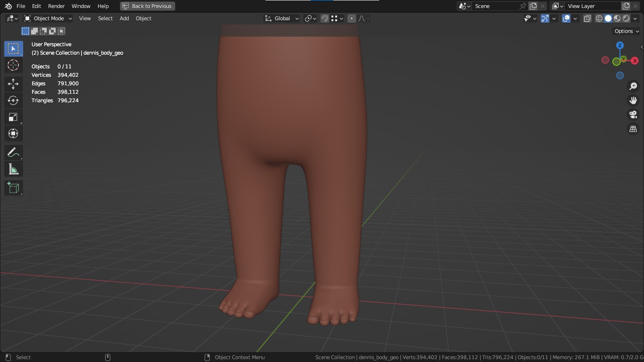Image resolution: width=644 pixels, height=362 pixels.
Task: Open object visibility and selectability dropdown
Action: [530, 18]
